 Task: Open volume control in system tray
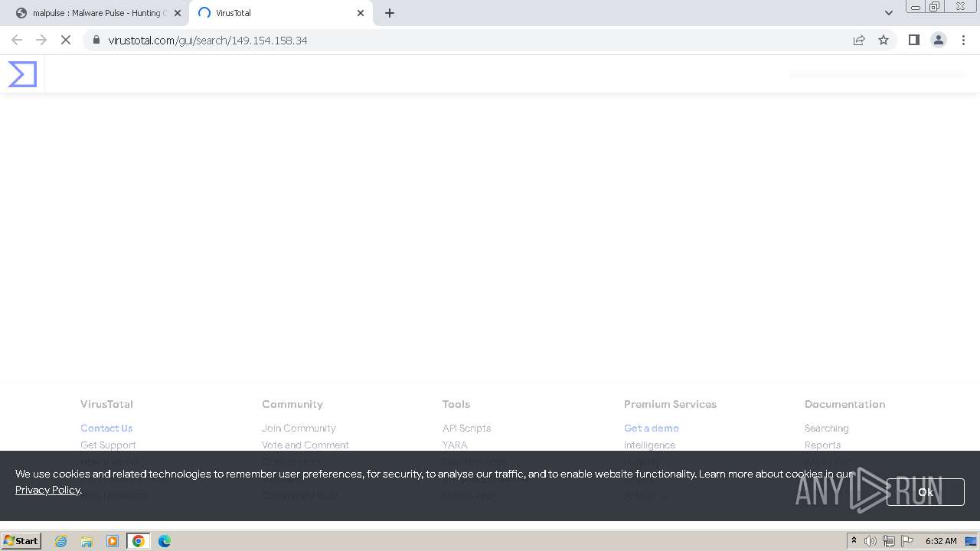coord(871,541)
